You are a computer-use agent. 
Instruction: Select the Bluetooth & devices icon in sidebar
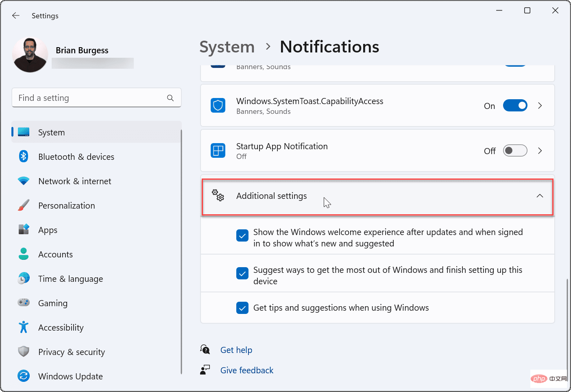tap(24, 157)
